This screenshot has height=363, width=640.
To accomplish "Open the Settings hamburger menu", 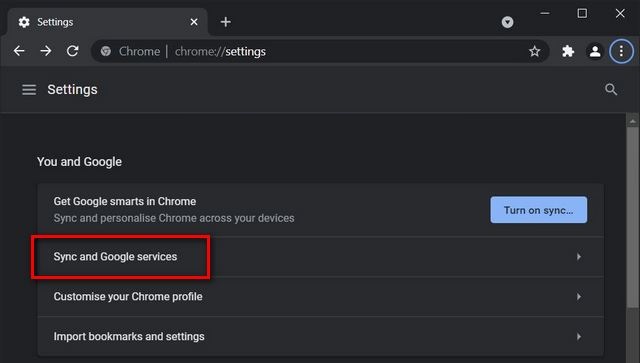I will (x=29, y=89).
